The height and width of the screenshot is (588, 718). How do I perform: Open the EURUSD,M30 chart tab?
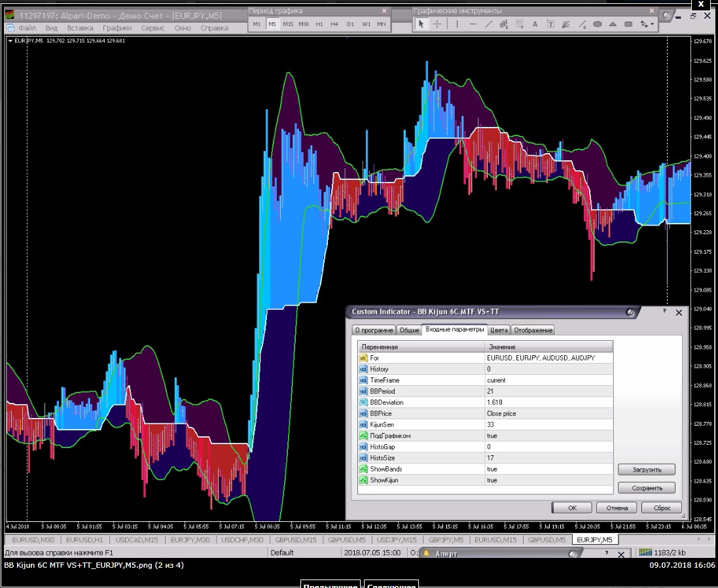tap(33, 540)
